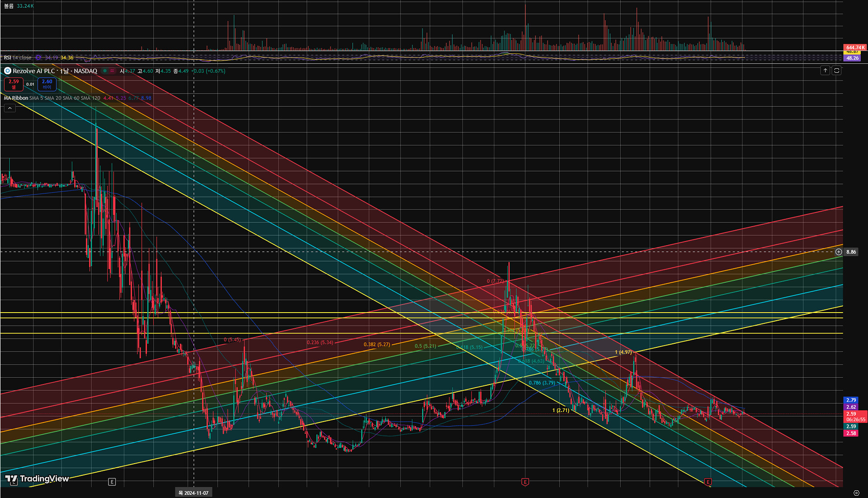
Task: Select the Fibonacci label 1 (2.71)
Action: [561, 411]
